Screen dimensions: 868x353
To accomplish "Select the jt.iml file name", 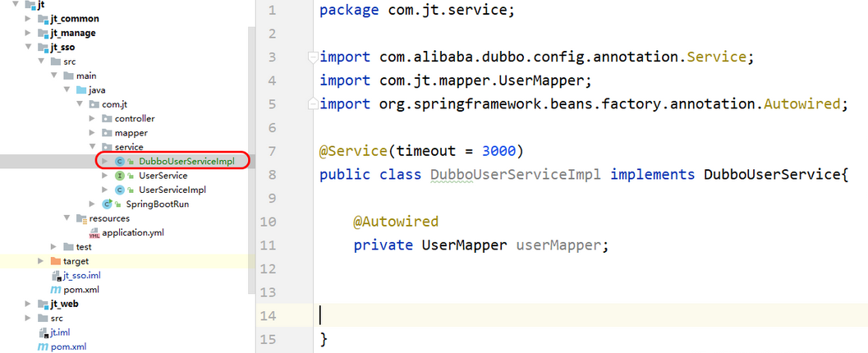I will [60, 333].
